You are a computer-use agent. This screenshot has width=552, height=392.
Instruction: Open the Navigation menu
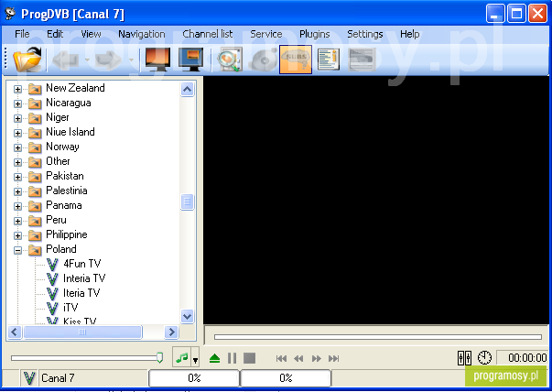[x=142, y=34]
